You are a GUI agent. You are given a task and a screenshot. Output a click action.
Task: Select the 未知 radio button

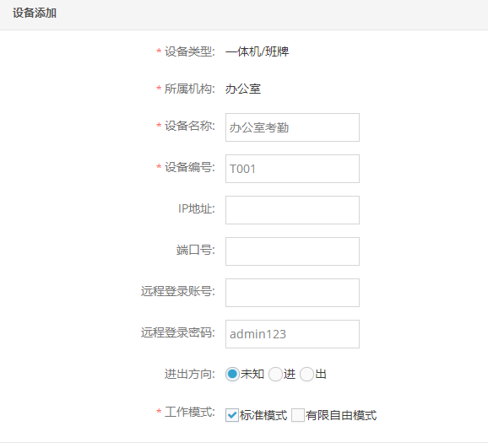[232, 374]
